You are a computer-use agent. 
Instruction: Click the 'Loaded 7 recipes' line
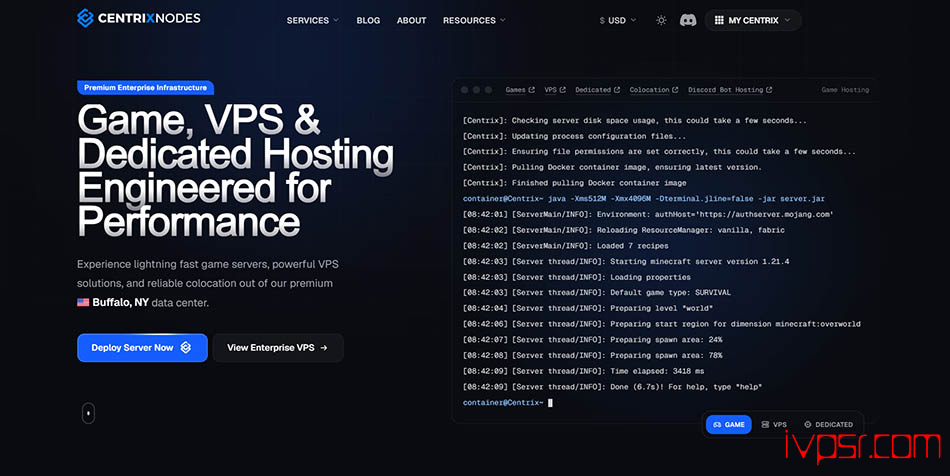tap(566, 246)
